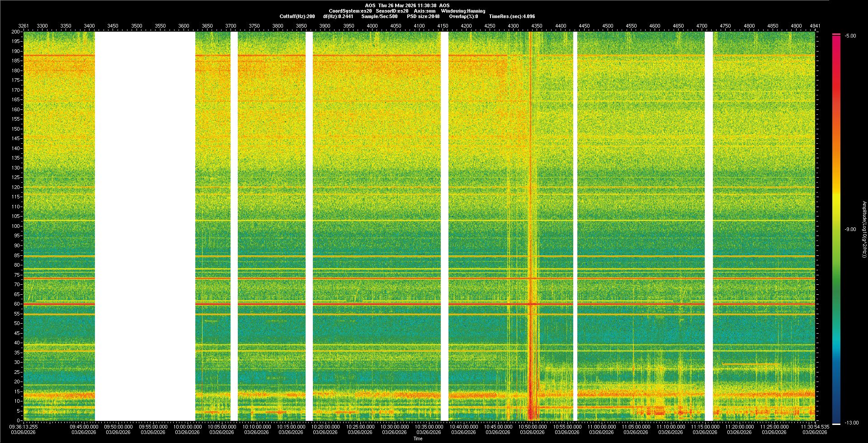Click the 60 Hz frequency axis tick label

point(17,304)
